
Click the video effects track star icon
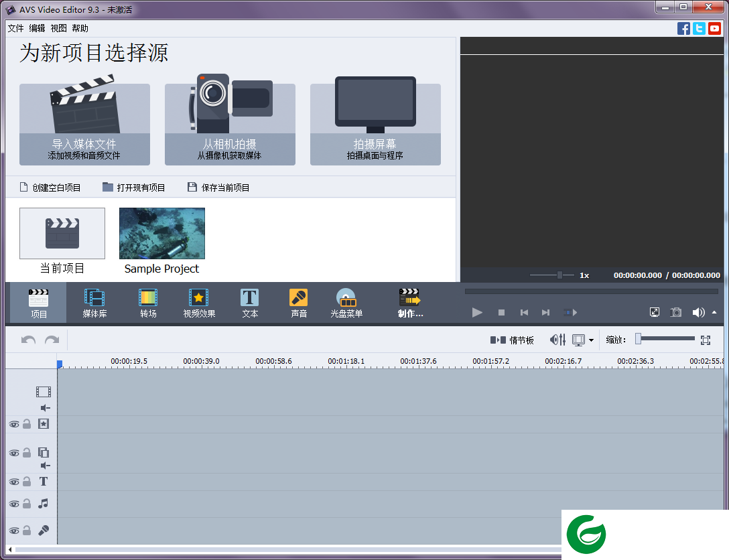44,424
